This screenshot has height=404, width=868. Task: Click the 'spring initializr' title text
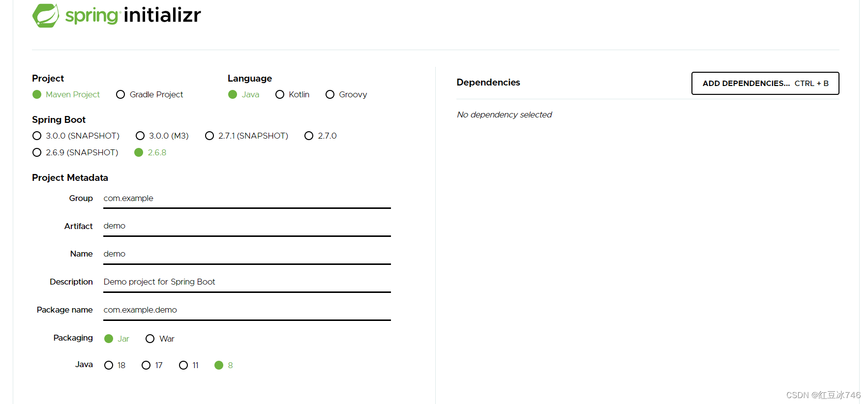(x=133, y=15)
